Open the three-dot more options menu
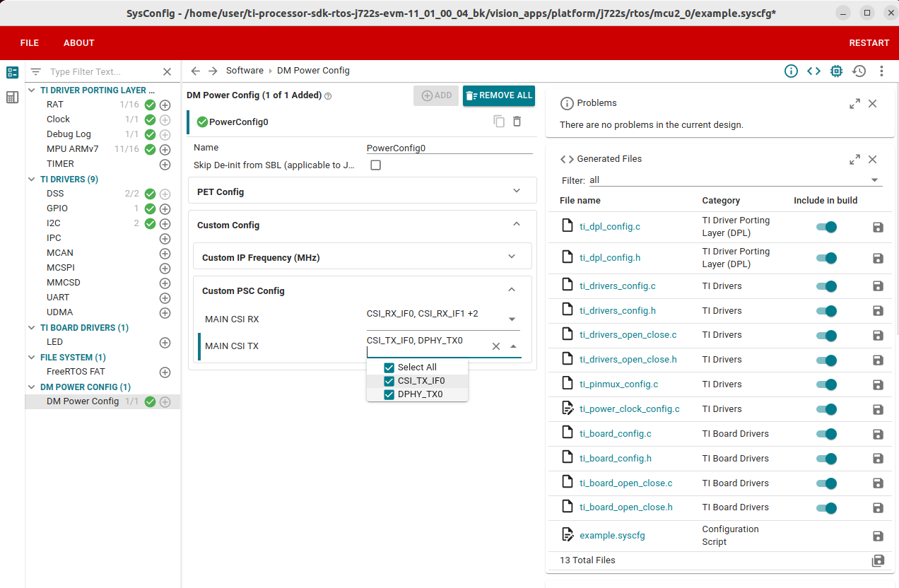Image resolution: width=899 pixels, height=588 pixels. pos(881,71)
